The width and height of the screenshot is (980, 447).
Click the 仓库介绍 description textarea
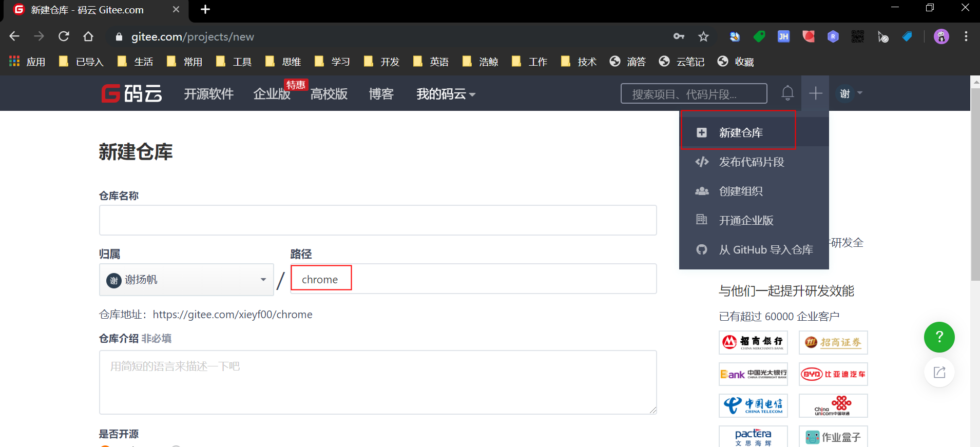(x=377, y=382)
